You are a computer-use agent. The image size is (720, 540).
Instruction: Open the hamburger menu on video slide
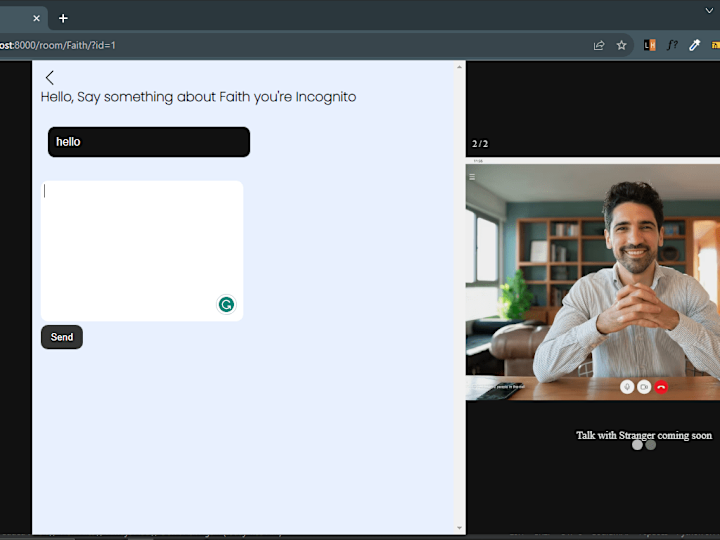pos(472,177)
